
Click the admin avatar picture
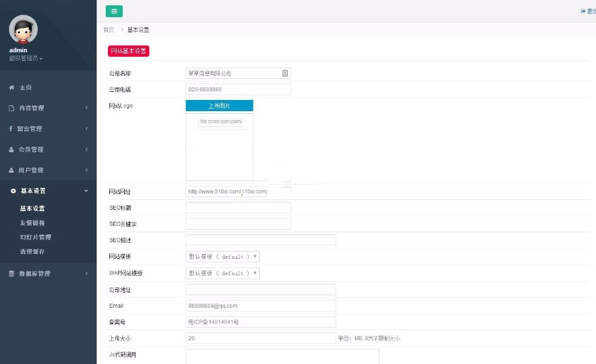coord(23,29)
